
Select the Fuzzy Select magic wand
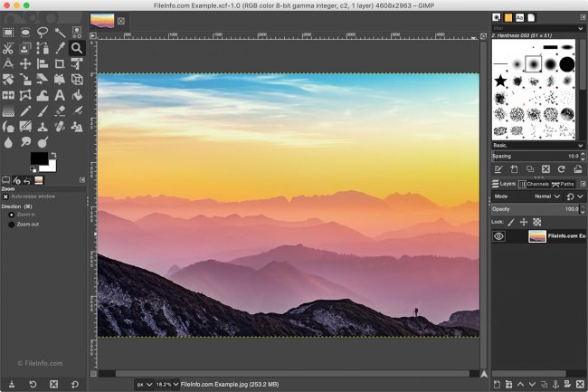pos(60,33)
